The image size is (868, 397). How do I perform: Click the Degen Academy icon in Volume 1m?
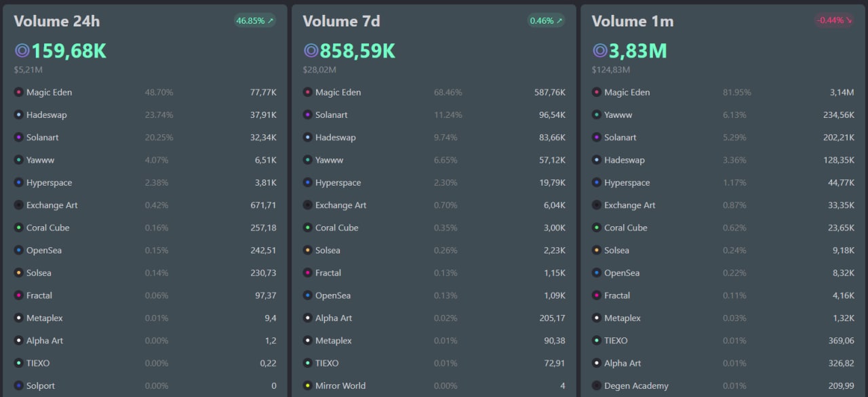click(597, 386)
